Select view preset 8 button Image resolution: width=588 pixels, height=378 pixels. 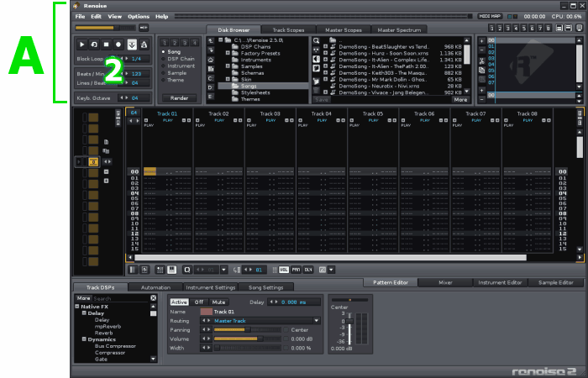tap(549, 28)
